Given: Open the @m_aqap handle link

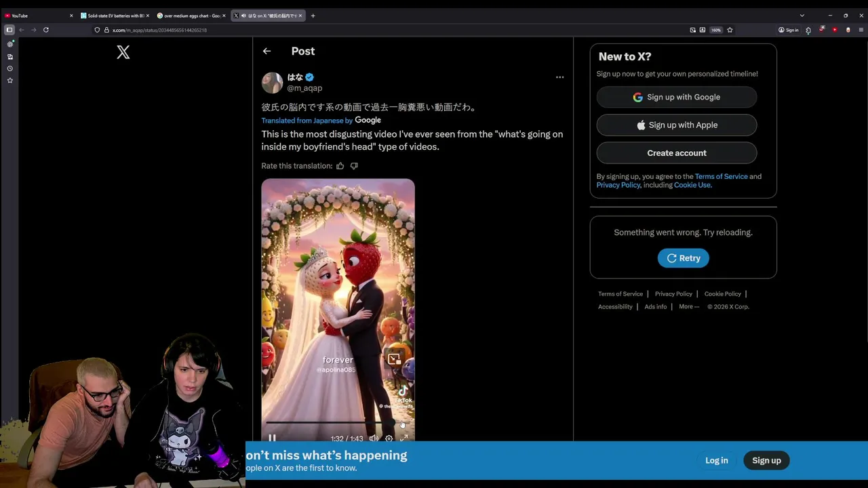Looking at the screenshot, I should pyautogui.click(x=304, y=88).
